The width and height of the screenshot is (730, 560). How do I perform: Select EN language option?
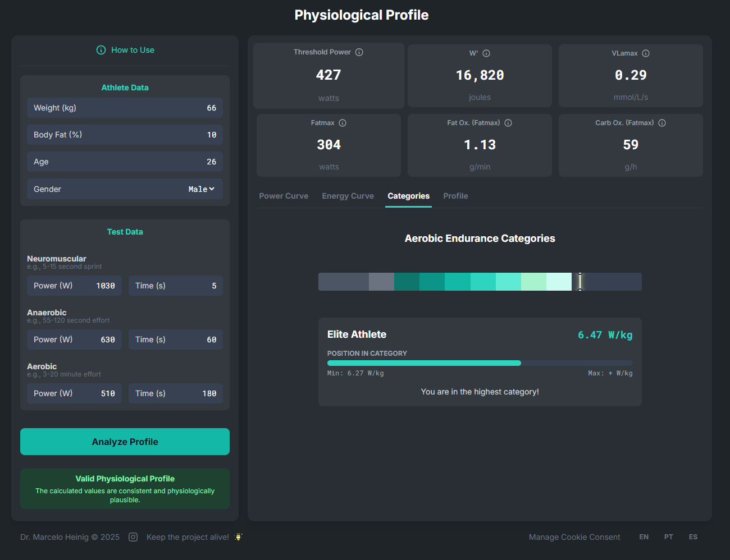point(644,537)
